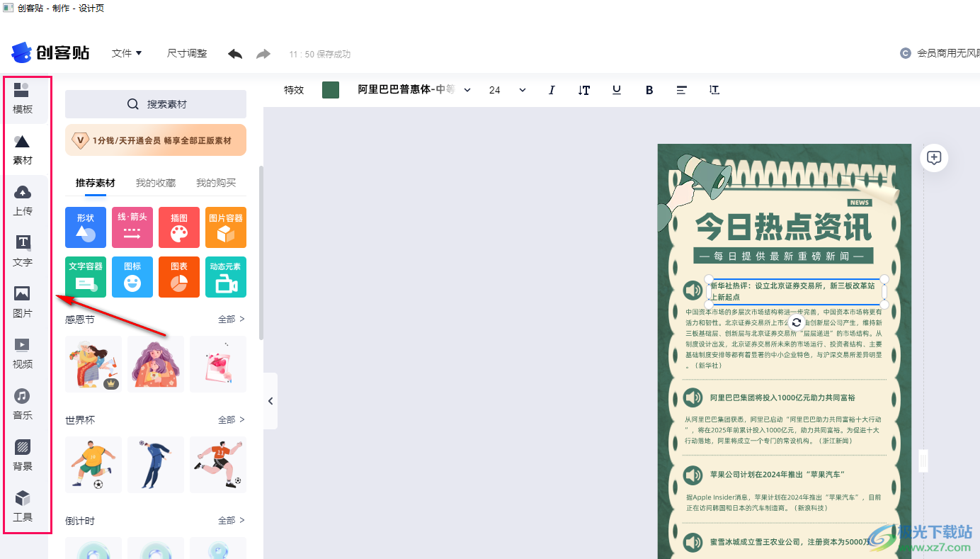The image size is (980, 559).
Task: Select the Thanksgiving family illustration thumbnail
Action: point(93,364)
